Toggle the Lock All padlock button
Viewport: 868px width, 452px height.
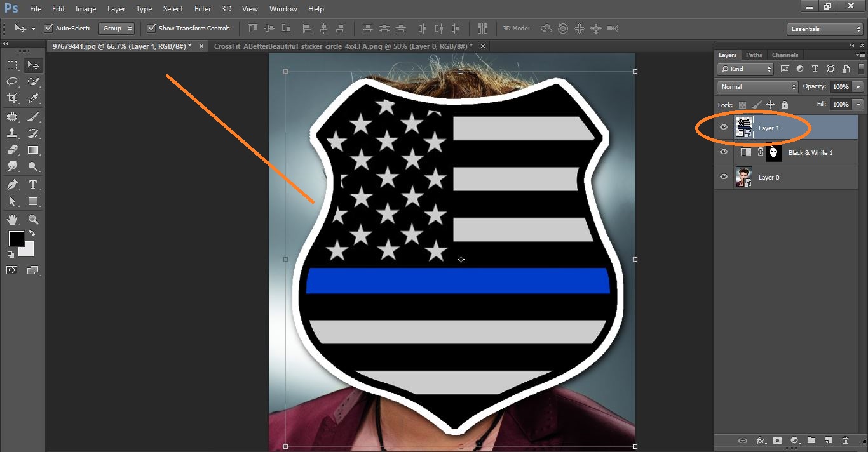tap(784, 104)
